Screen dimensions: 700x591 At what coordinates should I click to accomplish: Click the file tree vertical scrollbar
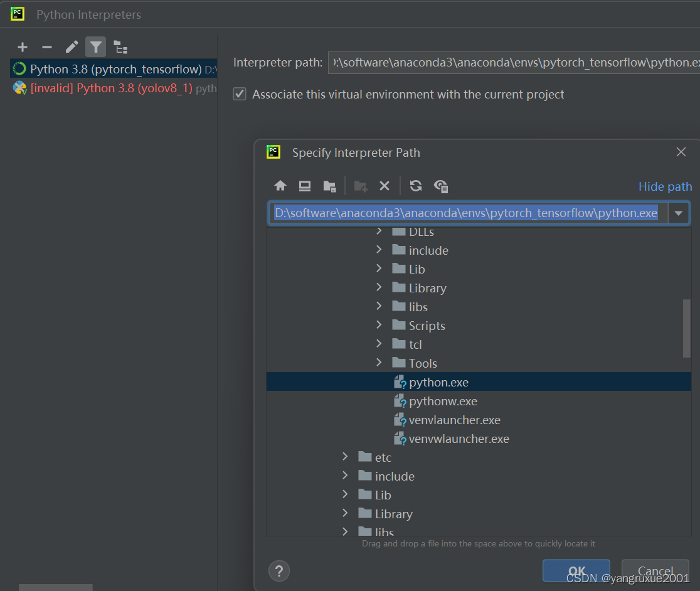coord(687,329)
